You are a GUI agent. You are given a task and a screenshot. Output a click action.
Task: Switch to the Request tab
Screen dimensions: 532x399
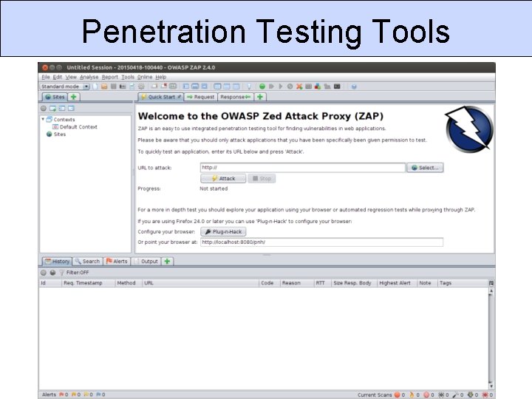[x=200, y=97]
